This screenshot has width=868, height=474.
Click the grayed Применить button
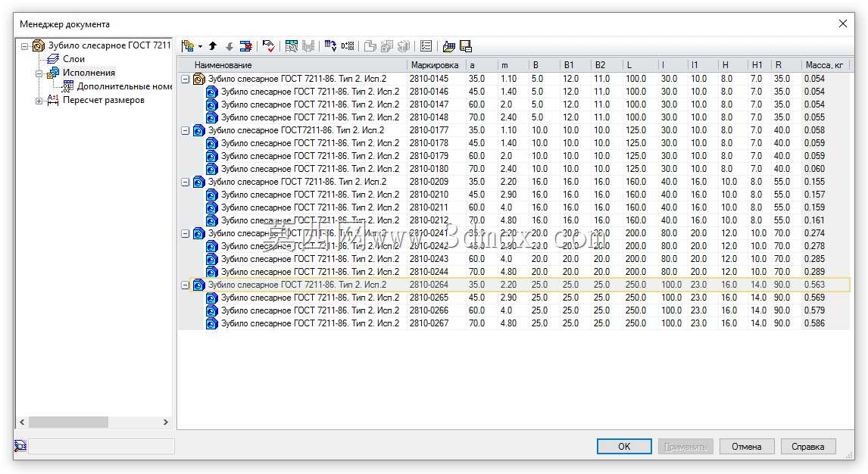(x=685, y=446)
